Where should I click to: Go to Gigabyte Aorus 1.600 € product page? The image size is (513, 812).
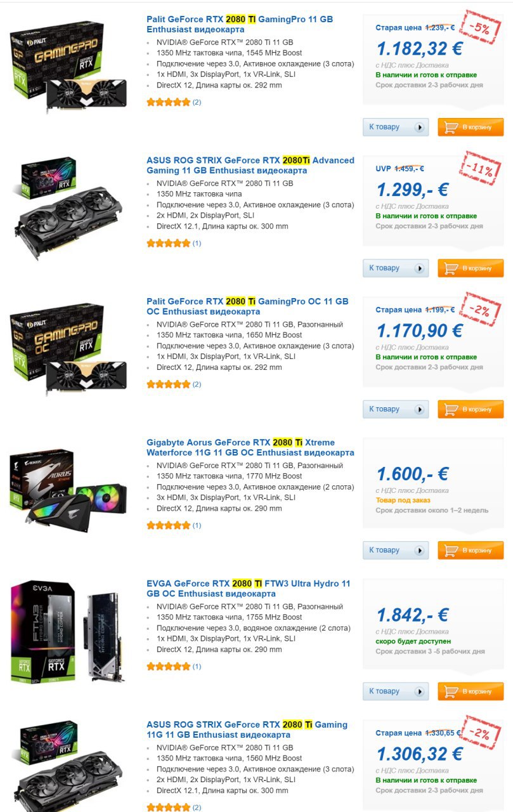click(x=396, y=550)
